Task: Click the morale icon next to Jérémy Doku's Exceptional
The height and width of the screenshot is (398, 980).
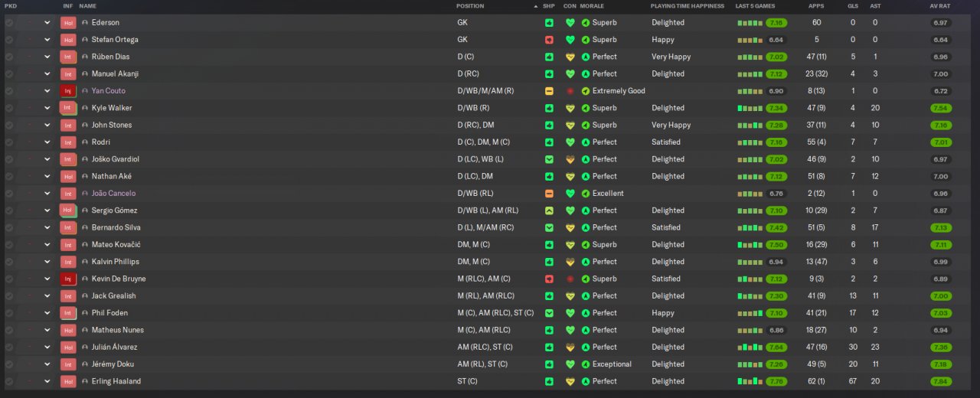Action: coord(586,364)
